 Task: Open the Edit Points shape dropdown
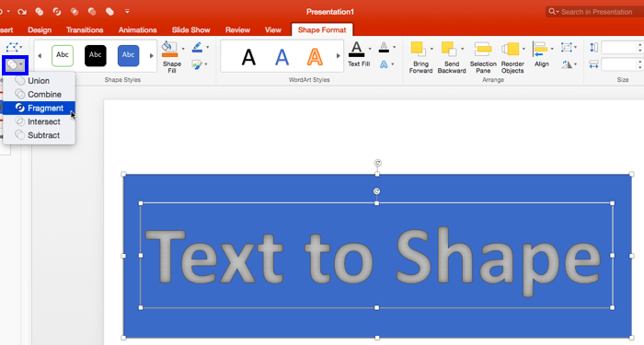point(15,47)
